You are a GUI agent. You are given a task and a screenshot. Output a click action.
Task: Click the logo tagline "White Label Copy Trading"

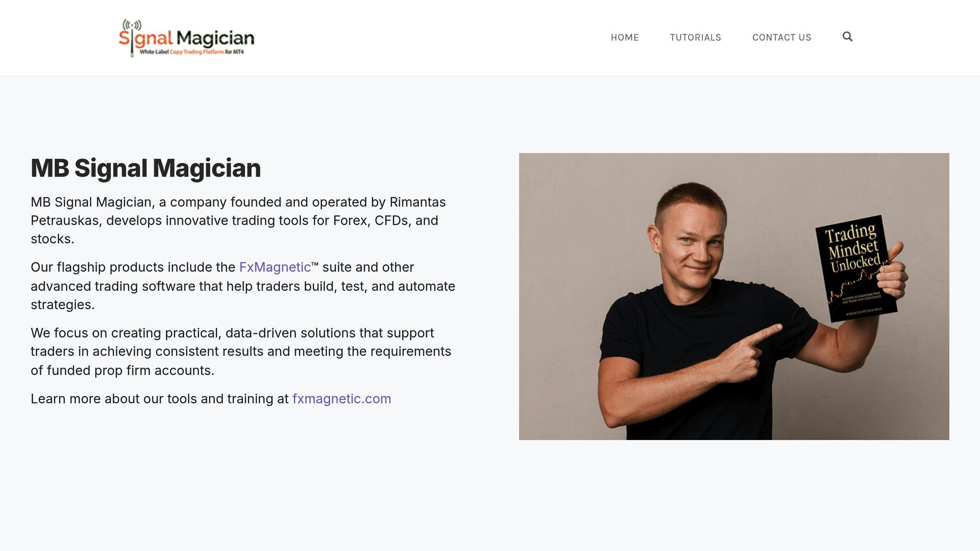click(191, 52)
